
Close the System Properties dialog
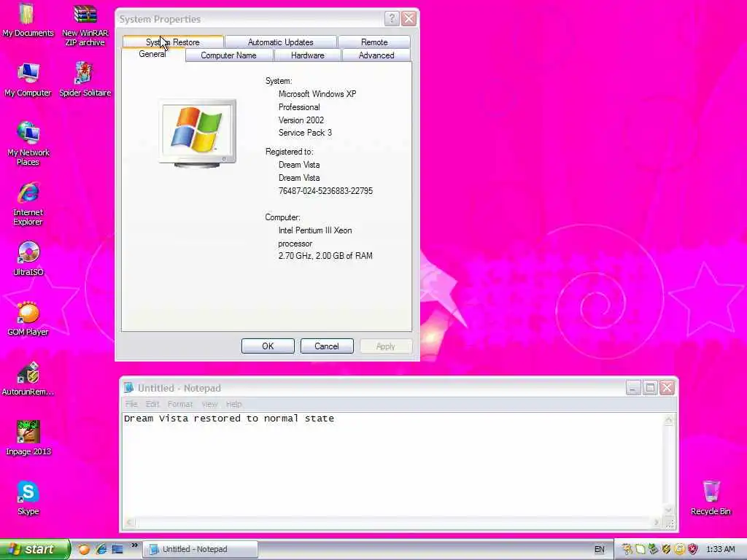point(409,18)
